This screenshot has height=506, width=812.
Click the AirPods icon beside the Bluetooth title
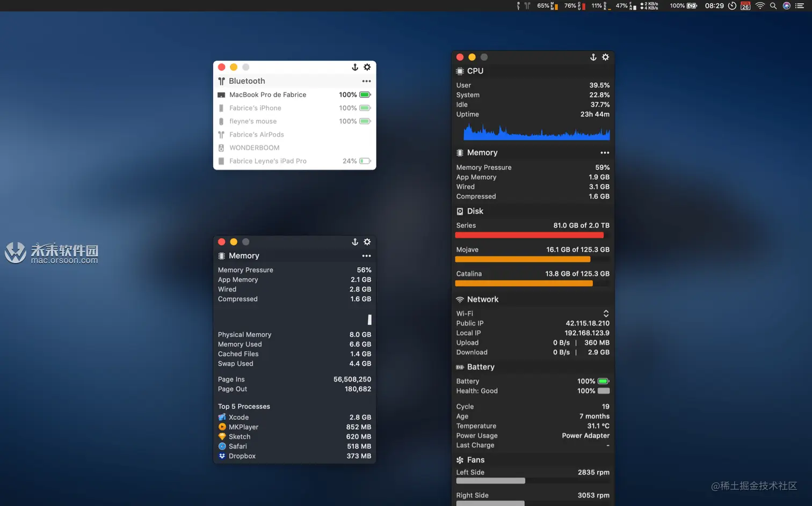[221, 81]
